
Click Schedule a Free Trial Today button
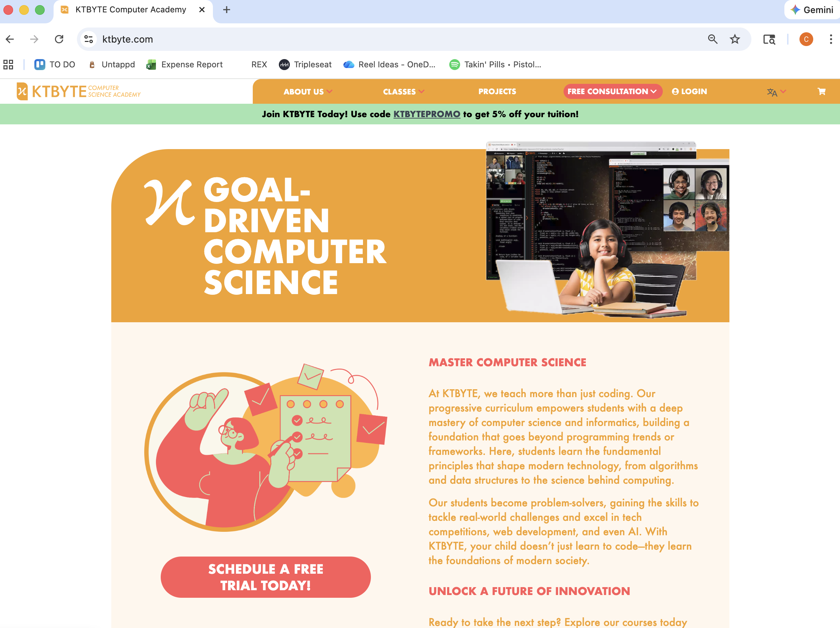click(265, 577)
